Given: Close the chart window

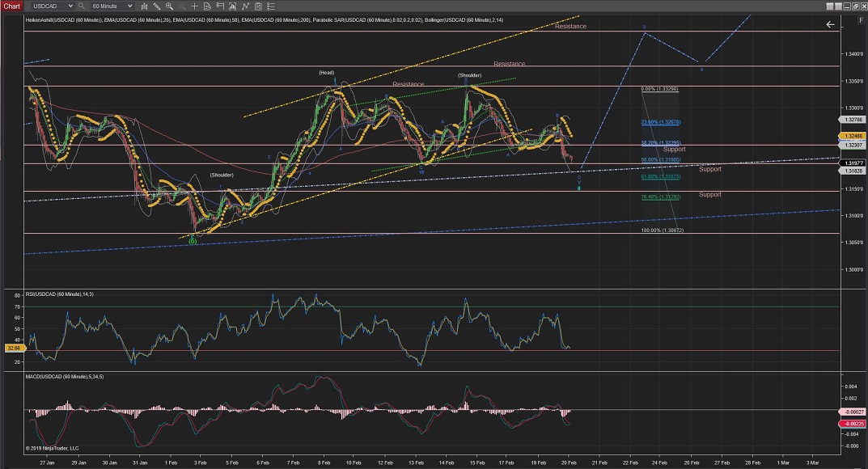Looking at the screenshot, I should pos(864,6).
